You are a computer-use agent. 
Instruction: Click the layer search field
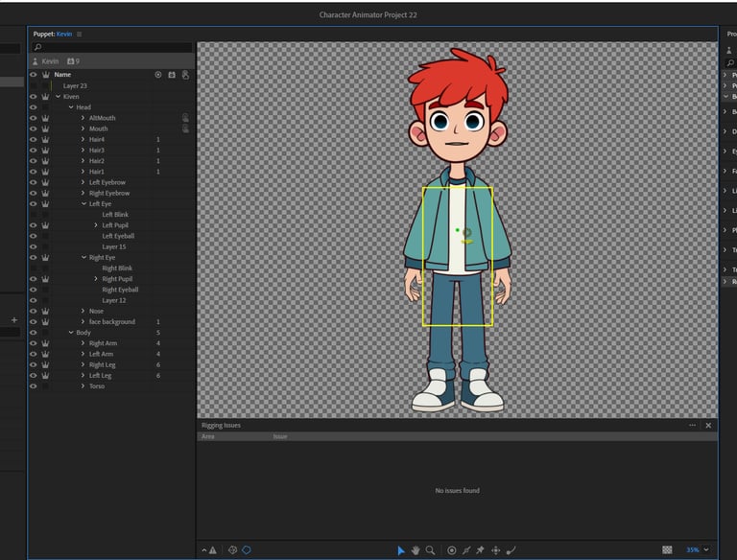113,47
